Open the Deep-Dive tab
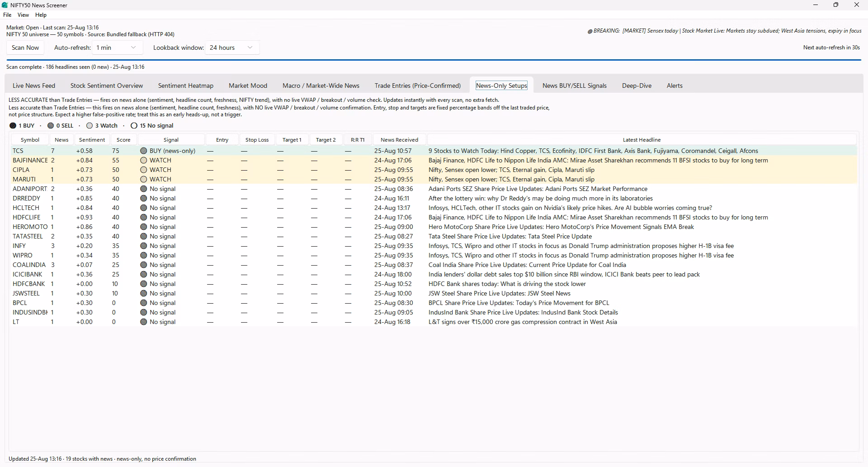Image resolution: width=868 pixels, height=467 pixels. [637, 86]
